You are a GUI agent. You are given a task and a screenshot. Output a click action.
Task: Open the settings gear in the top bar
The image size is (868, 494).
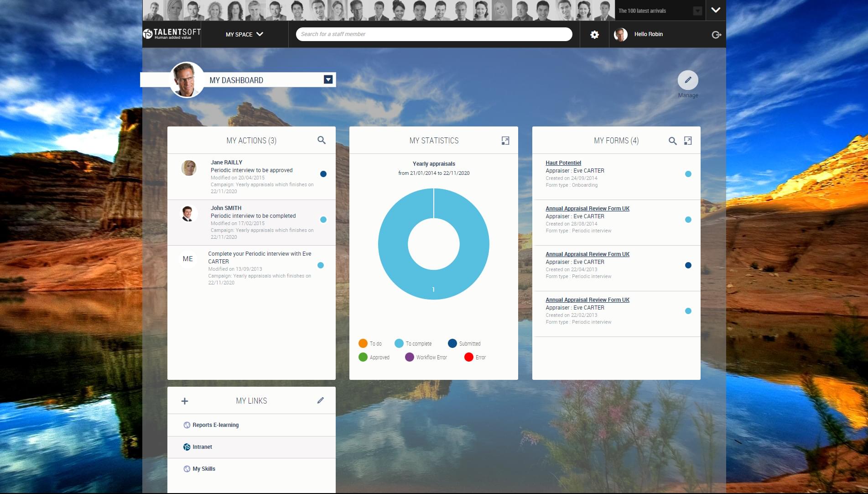click(x=594, y=34)
